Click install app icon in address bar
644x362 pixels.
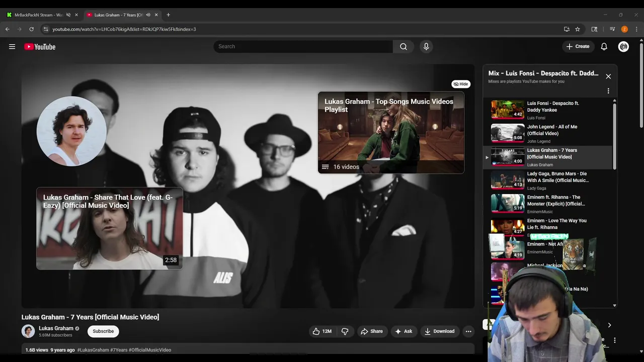tap(567, 29)
